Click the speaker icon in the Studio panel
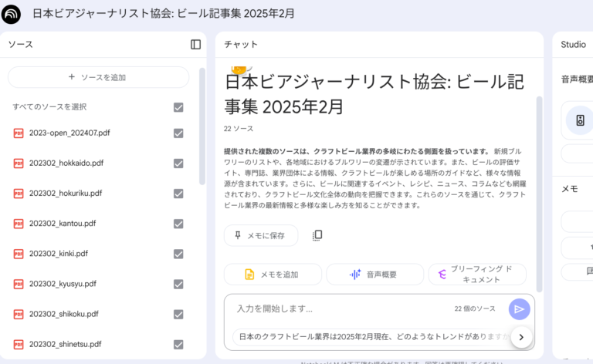The width and height of the screenshot is (593, 364). pos(580,120)
